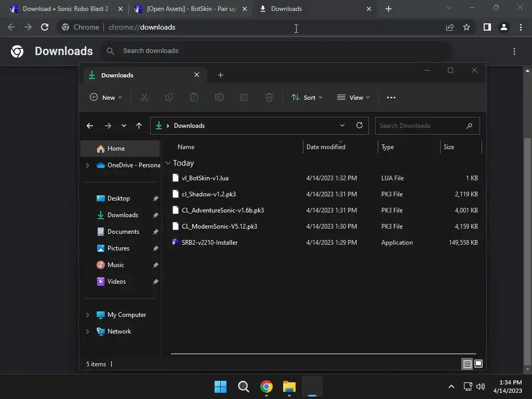Switch to large thumbnails view icon in status bar

[478, 364]
